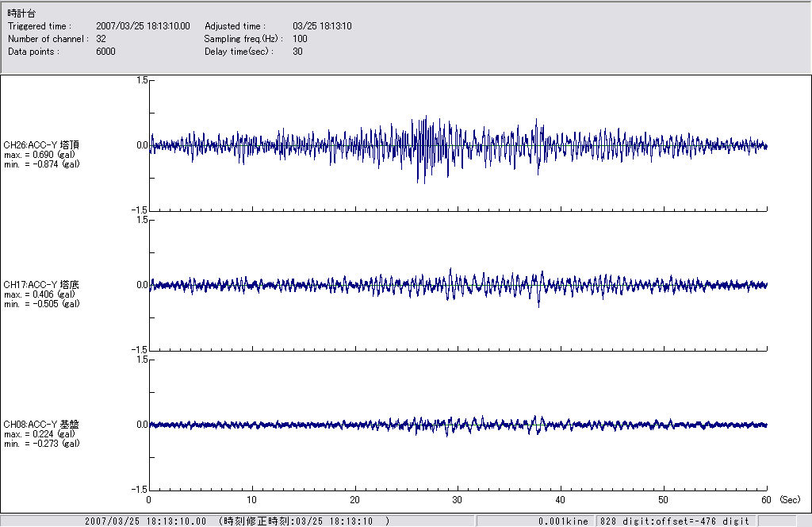812x527 pixels.
Task: Click the 60 second end of time axis
Action: tap(766, 500)
